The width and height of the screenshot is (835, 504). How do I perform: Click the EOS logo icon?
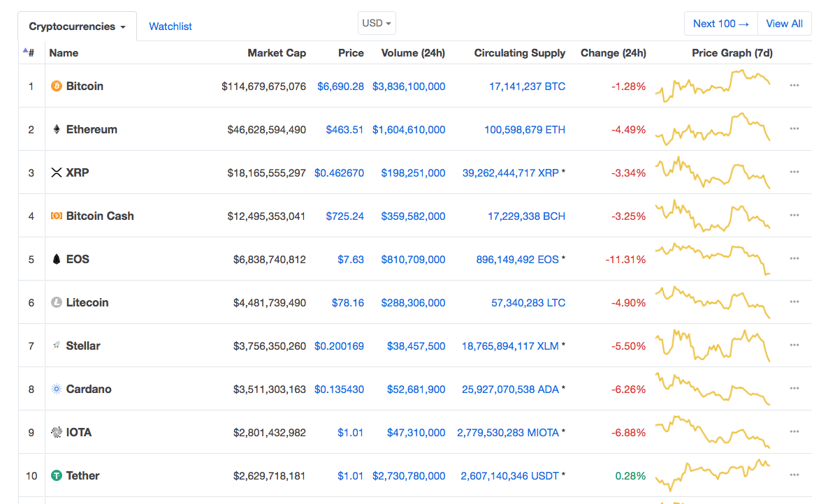pyautogui.click(x=57, y=259)
